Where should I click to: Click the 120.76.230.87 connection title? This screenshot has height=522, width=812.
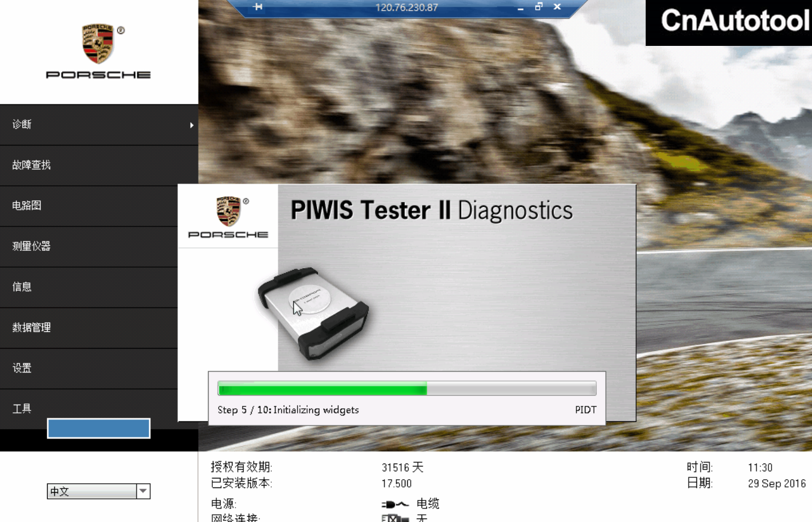click(x=407, y=8)
